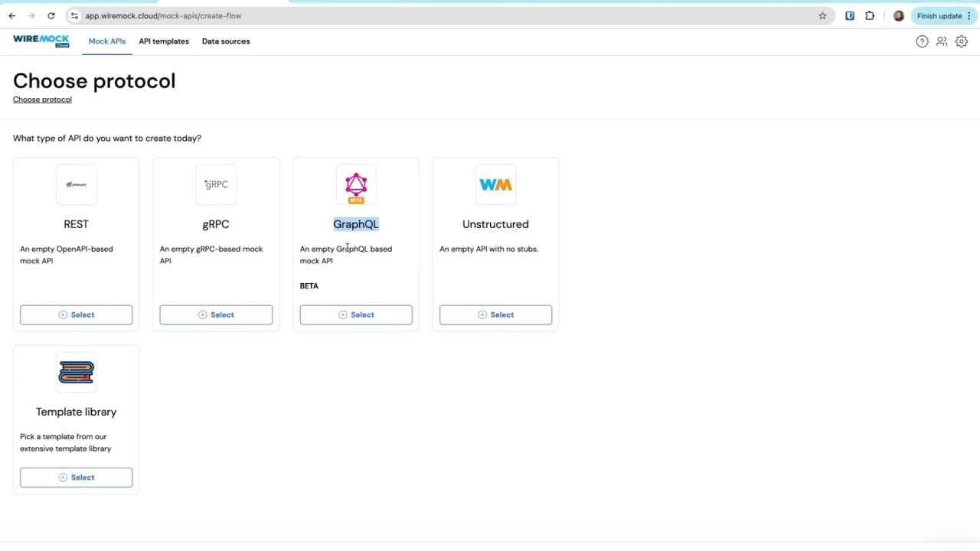Select the GraphQL protocol button
This screenshot has height=551, width=980.
[x=356, y=315]
